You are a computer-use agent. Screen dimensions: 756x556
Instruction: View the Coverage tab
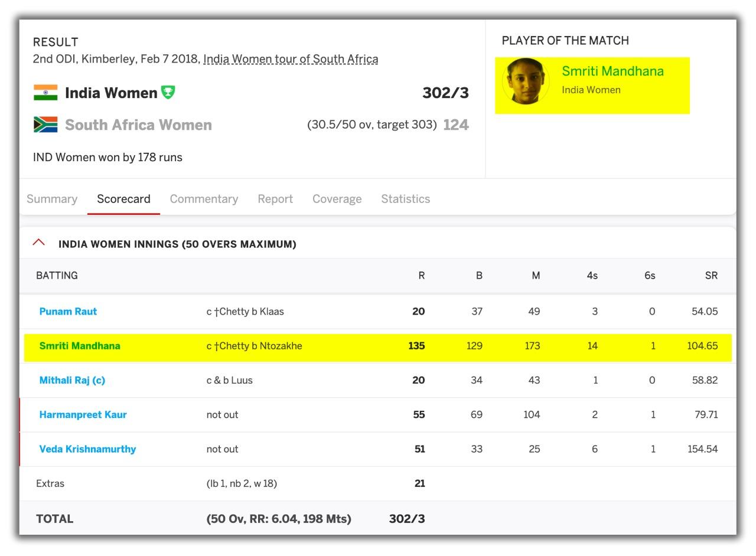pos(337,199)
